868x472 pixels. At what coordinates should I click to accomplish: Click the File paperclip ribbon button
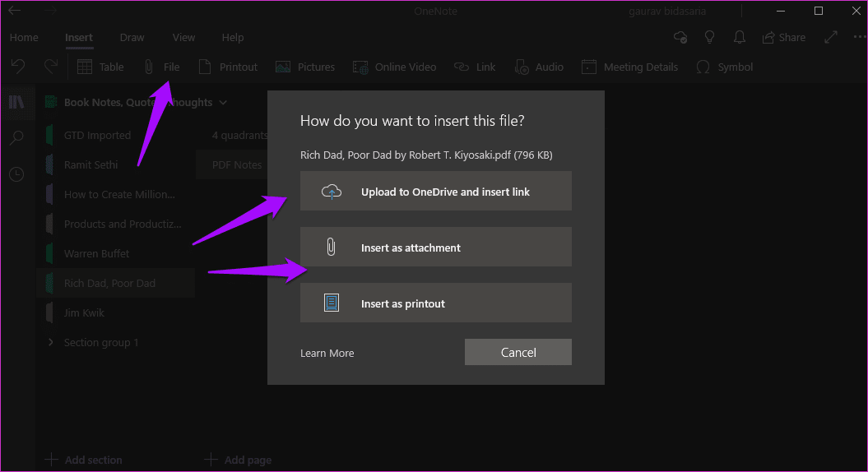[161, 67]
